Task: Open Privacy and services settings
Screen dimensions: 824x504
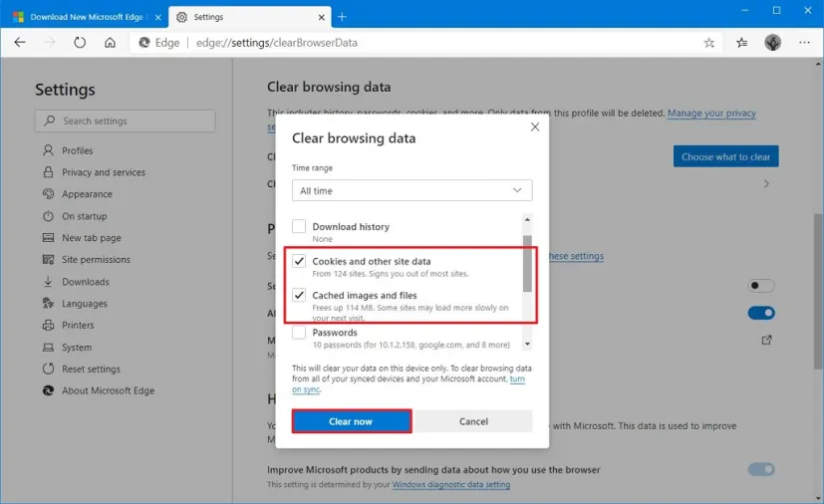Action: point(104,172)
